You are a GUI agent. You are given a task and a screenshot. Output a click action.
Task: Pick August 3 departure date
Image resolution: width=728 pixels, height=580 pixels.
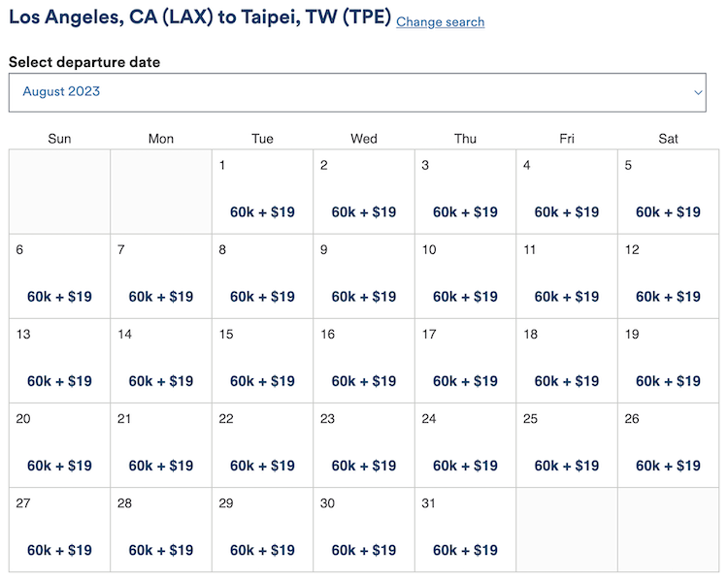[x=465, y=192]
